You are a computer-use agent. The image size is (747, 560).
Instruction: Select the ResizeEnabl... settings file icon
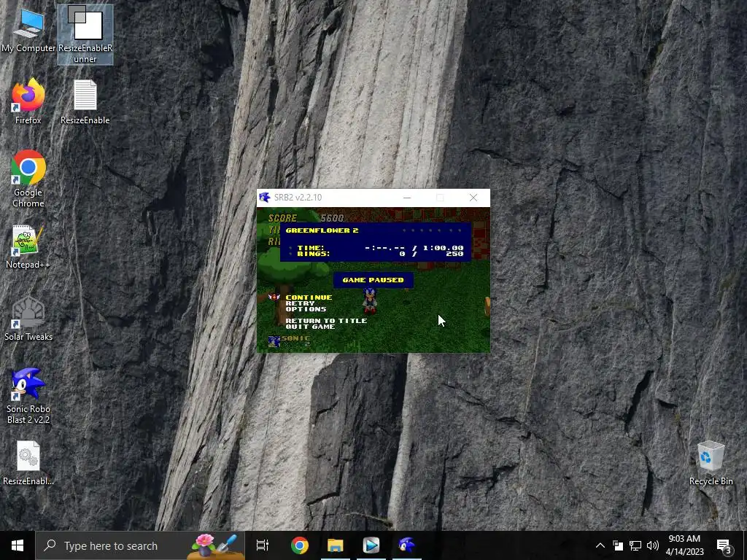(x=28, y=463)
